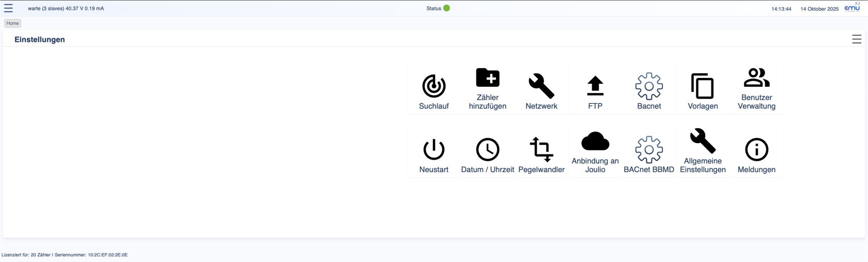This screenshot has width=868, height=262.
Task: Open the Pegelwandler settings
Action: [541, 150]
